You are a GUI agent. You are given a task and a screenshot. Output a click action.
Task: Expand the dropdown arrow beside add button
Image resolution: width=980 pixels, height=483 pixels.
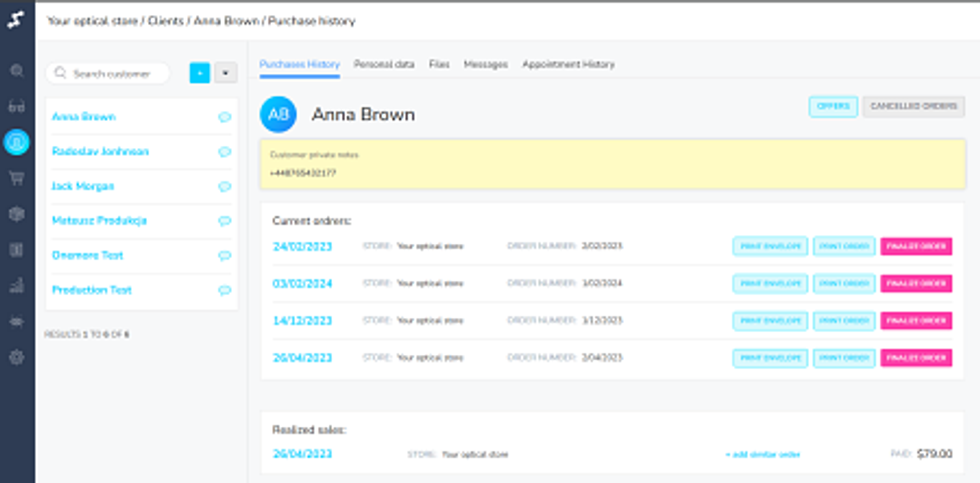(225, 73)
